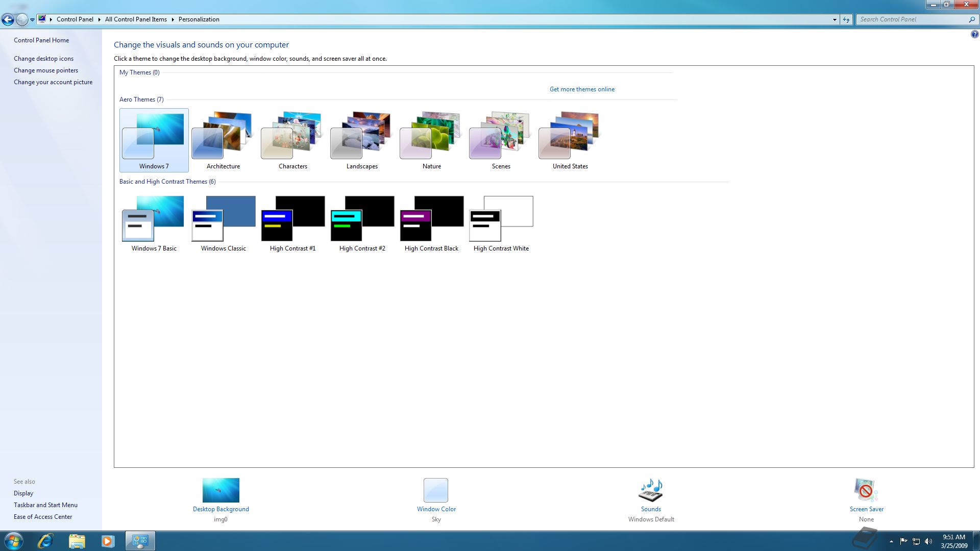Click the Sounds link text
This screenshot has width=980, height=551.
[651, 509]
